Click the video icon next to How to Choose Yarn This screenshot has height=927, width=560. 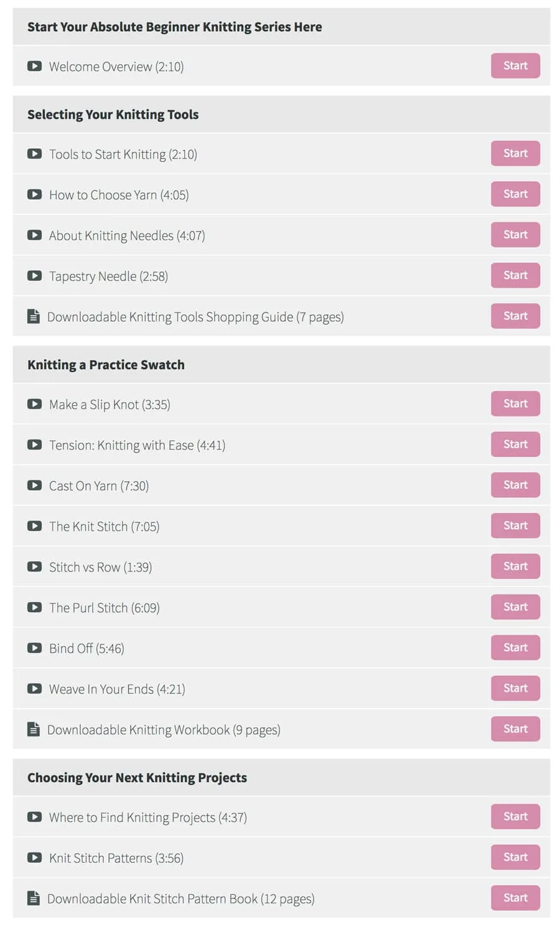point(34,194)
